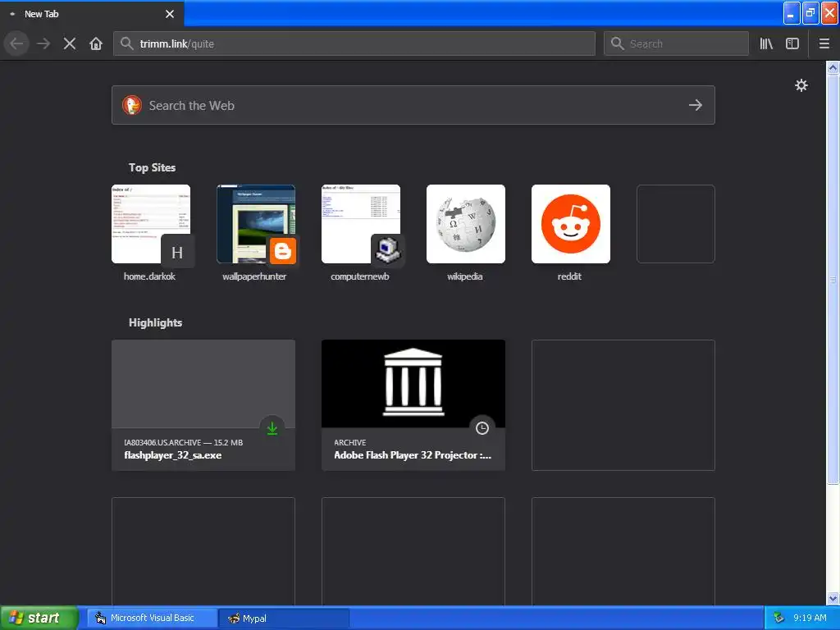
Task: Click the 9:19 AM taskbar clock
Action: [x=810, y=618]
